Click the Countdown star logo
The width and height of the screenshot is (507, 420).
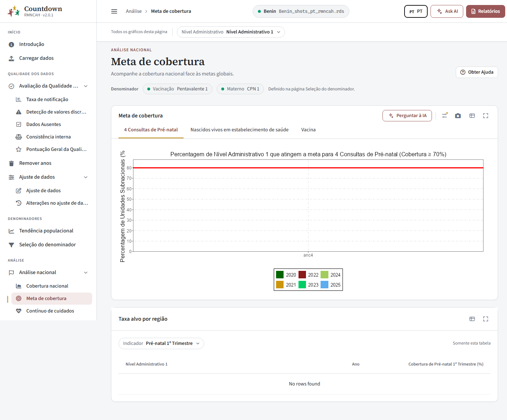14,11
